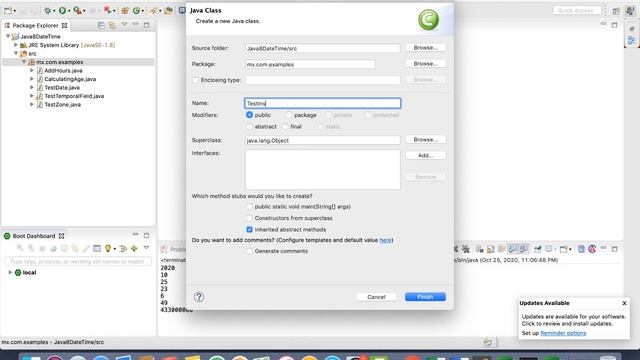Expand the AddHours.java tree node
The height and width of the screenshot is (360, 640).
pyautogui.click(x=32, y=71)
